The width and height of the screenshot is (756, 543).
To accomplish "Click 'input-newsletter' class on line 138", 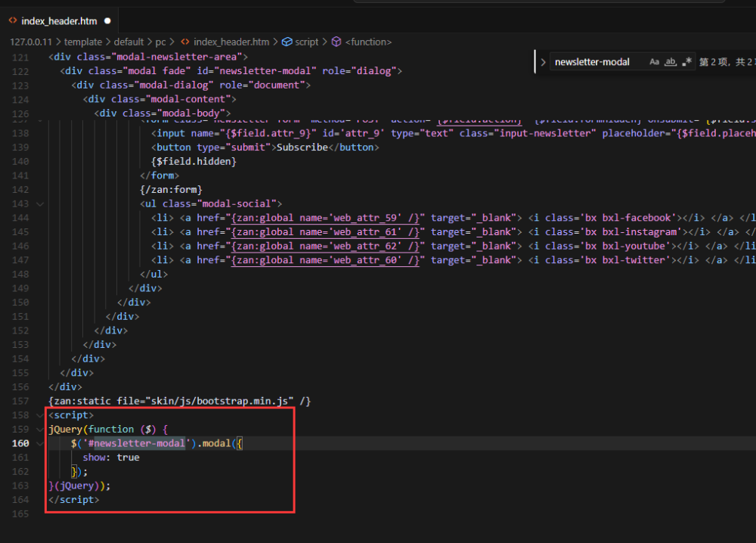I will (x=545, y=133).
